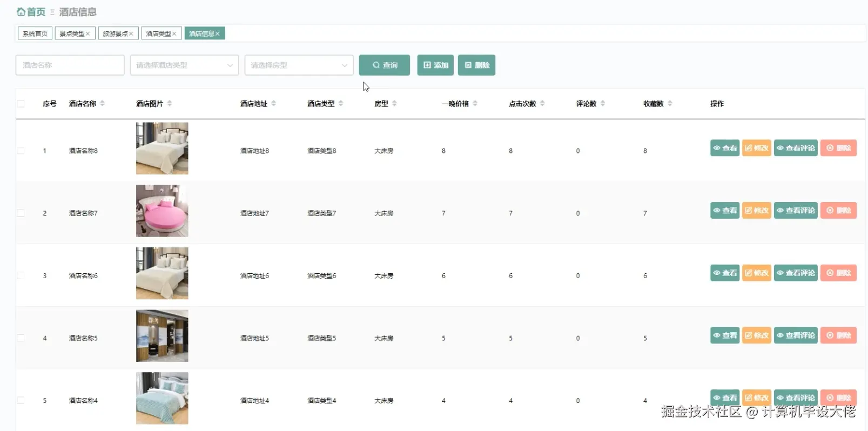Open 请选择酒店类型 dropdown
Screen dimensions: 868x431
pos(185,65)
